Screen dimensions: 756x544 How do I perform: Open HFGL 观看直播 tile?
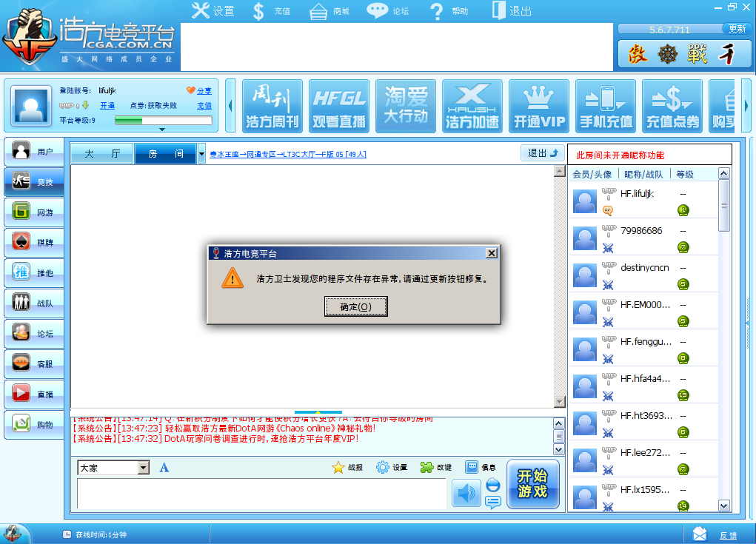[339, 106]
